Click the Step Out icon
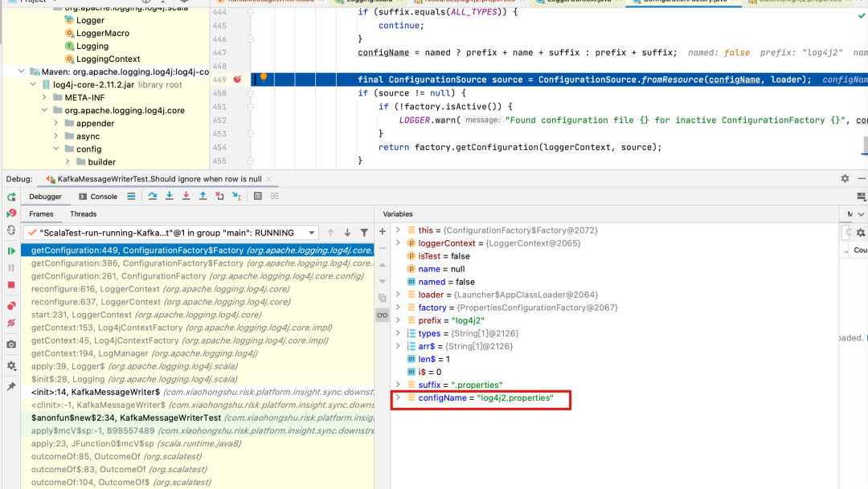The width and height of the screenshot is (868, 489). point(203,196)
